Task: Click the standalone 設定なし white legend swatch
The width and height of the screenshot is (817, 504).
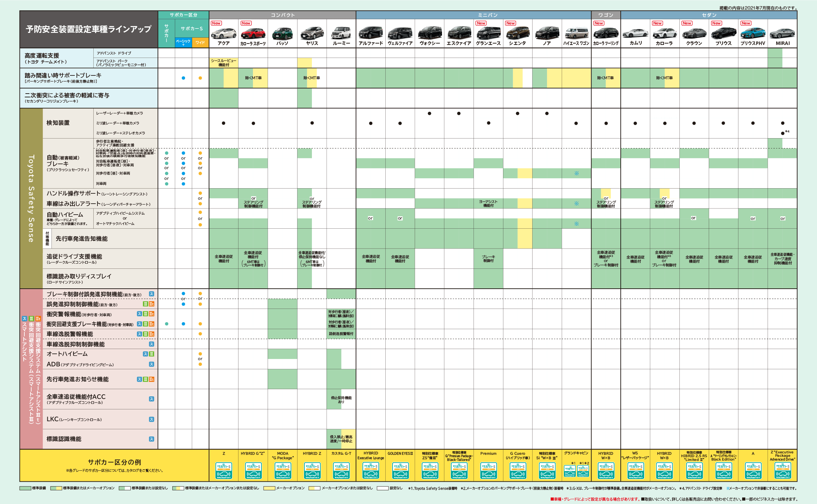Action: 383,488
